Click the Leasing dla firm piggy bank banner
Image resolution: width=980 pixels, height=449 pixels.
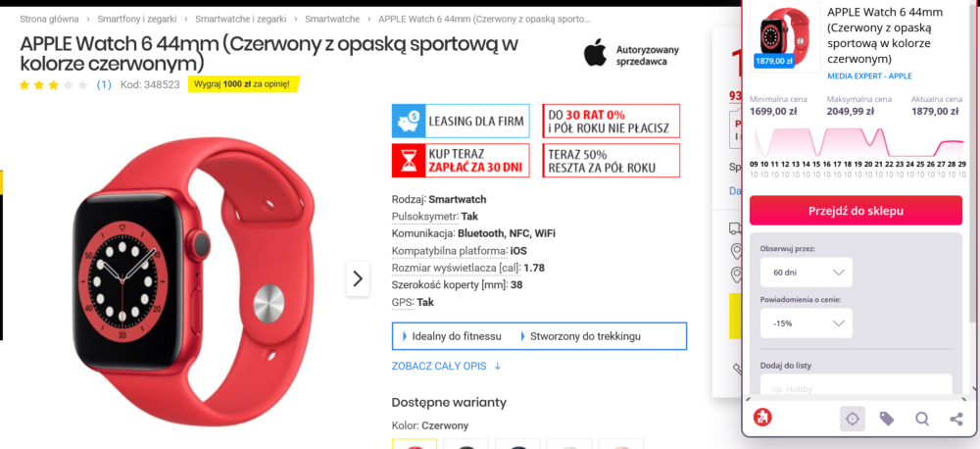coord(461,121)
